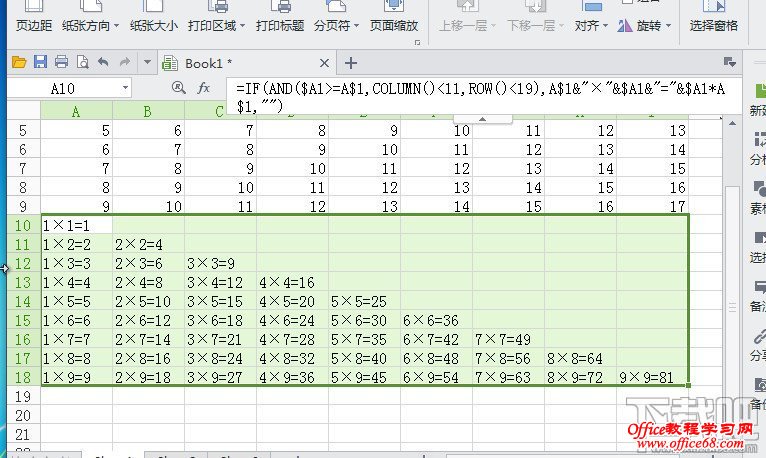Click the cell with 17 in row 9
Viewport: 766px width, 458px height.
pyautogui.click(x=653, y=206)
